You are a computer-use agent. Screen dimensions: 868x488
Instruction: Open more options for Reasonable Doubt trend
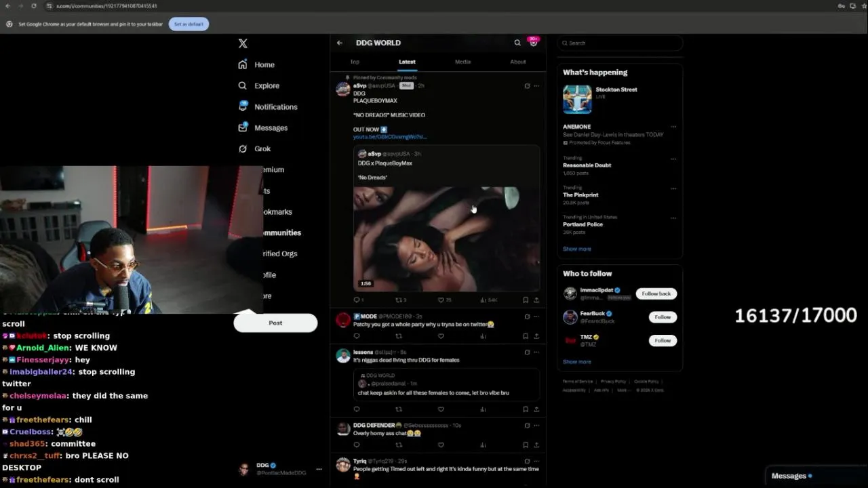pyautogui.click(x=673, y=159)
